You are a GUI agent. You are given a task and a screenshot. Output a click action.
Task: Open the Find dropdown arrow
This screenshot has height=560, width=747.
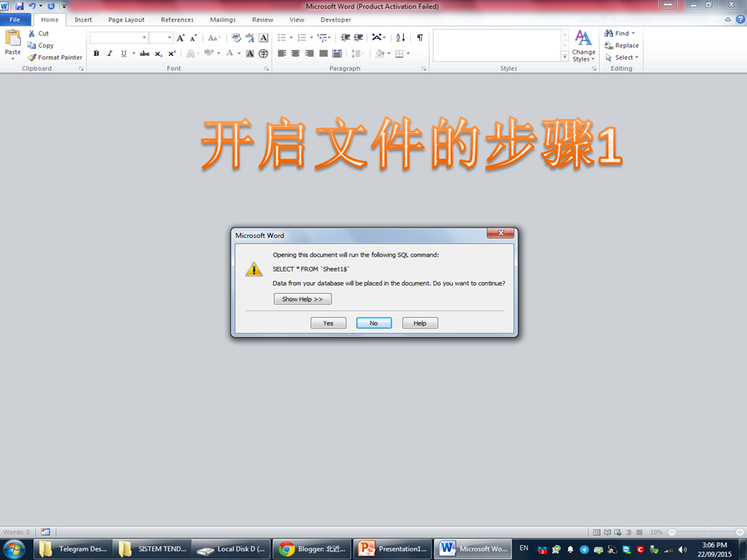pyautogui.click(x=633, y=33)
